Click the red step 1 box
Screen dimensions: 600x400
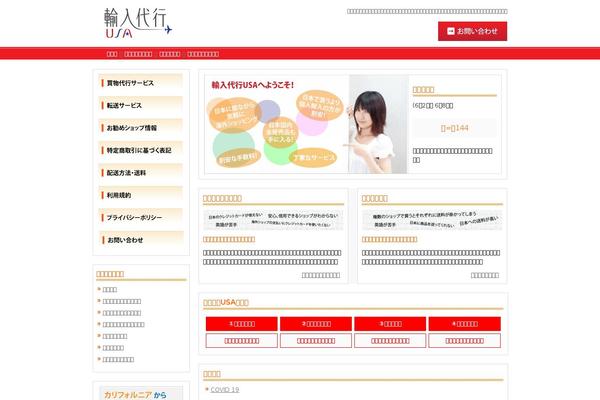click(x=241, y=324)
